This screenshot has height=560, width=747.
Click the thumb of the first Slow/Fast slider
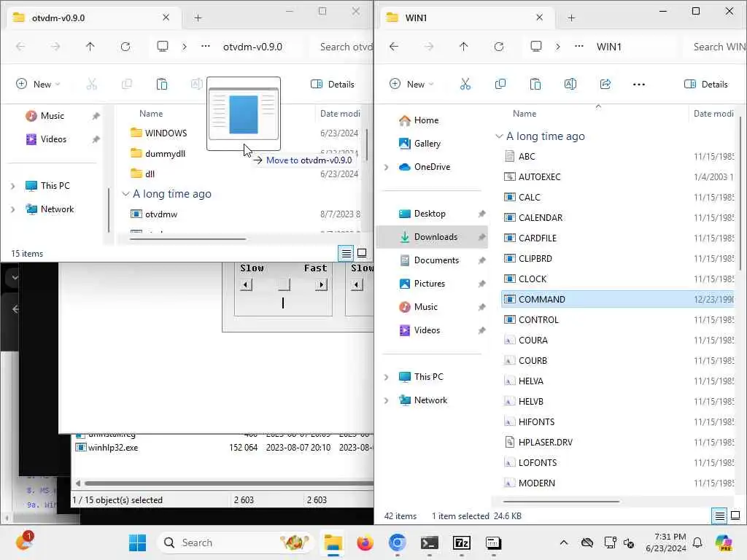click(284, 285)
